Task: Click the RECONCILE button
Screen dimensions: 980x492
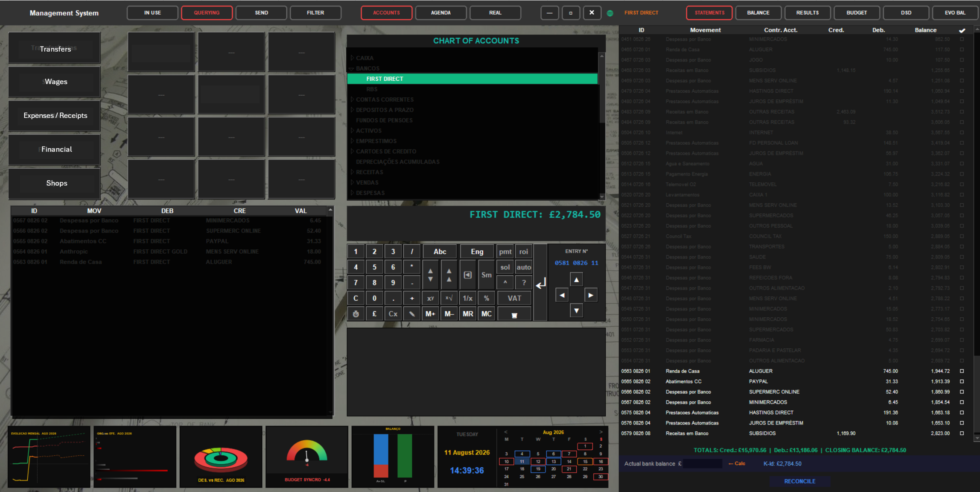Action: (800, 481)
